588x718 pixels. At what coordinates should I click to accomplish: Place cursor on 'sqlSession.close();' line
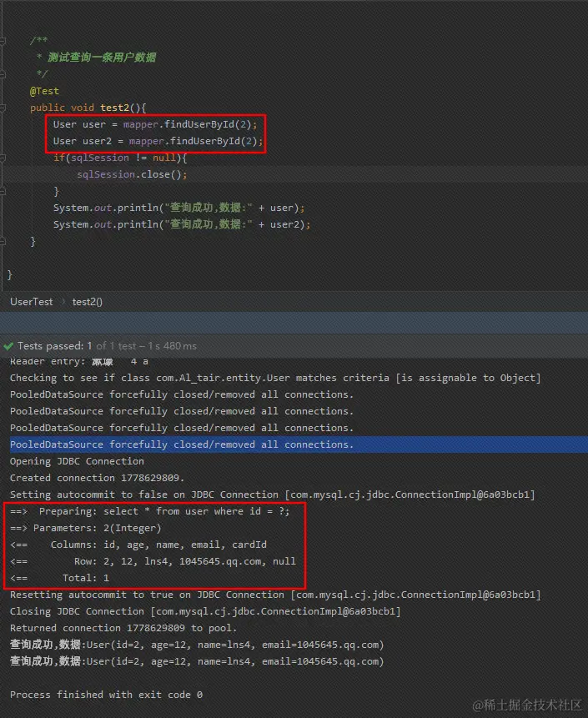pos(132,174)
